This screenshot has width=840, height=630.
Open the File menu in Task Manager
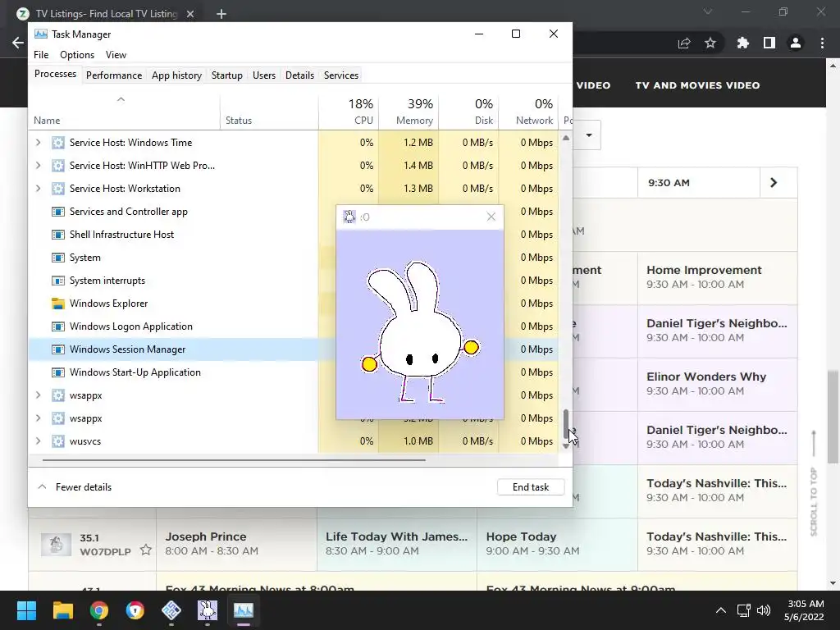[41, 55]
